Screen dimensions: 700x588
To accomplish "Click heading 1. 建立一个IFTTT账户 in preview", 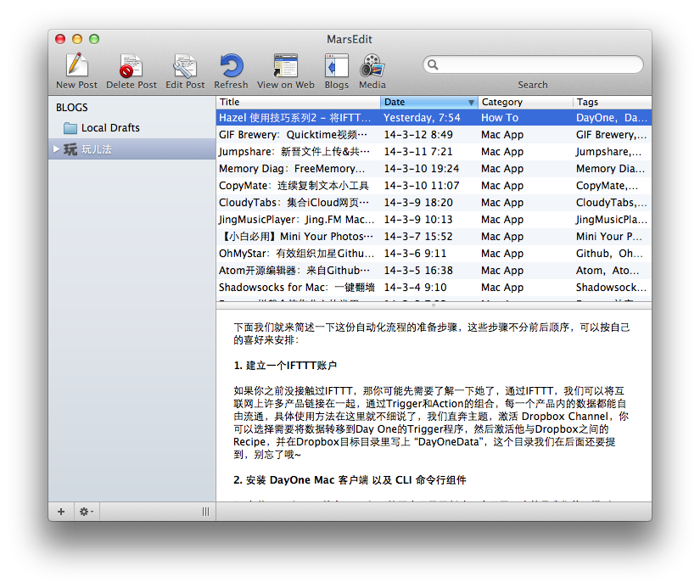I will coord(285,366).
